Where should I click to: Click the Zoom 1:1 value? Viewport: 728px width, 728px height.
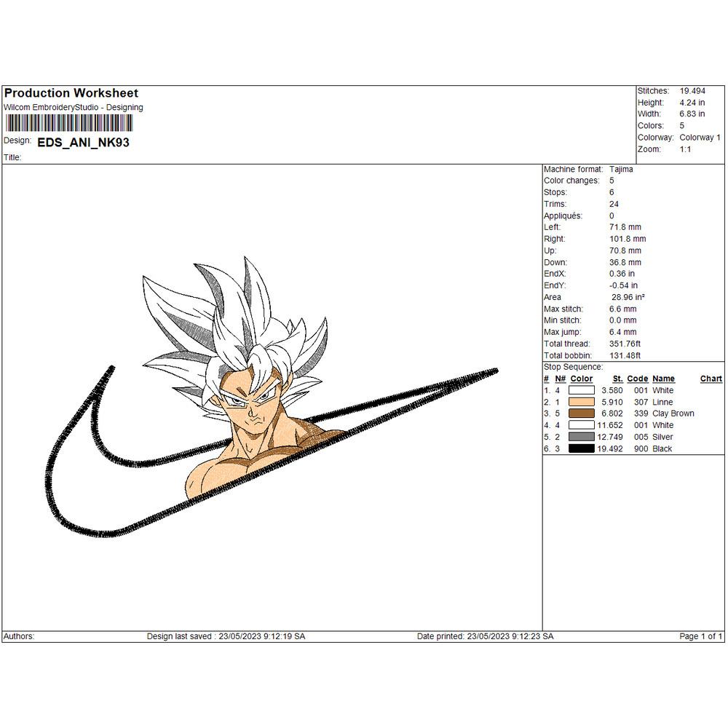coord(684,149)
